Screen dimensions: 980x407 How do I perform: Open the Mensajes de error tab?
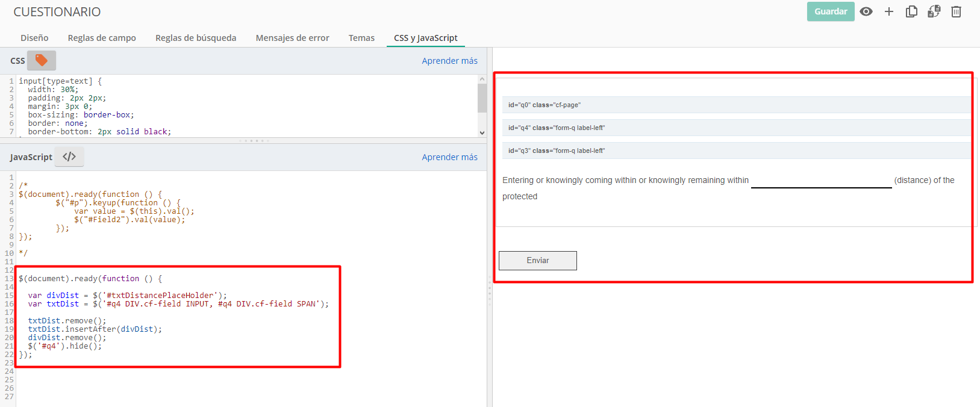pyautogui.click(x=292, y=38)
